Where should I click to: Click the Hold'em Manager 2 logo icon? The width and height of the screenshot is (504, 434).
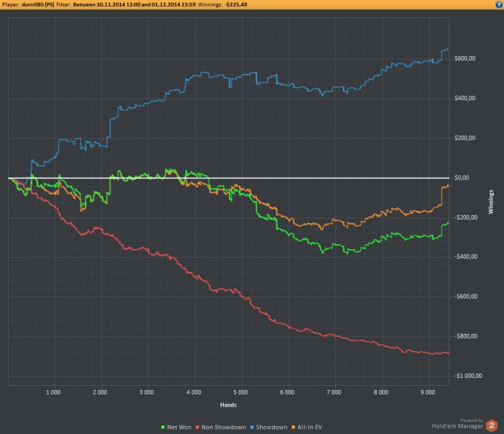(x=492, y=425)
